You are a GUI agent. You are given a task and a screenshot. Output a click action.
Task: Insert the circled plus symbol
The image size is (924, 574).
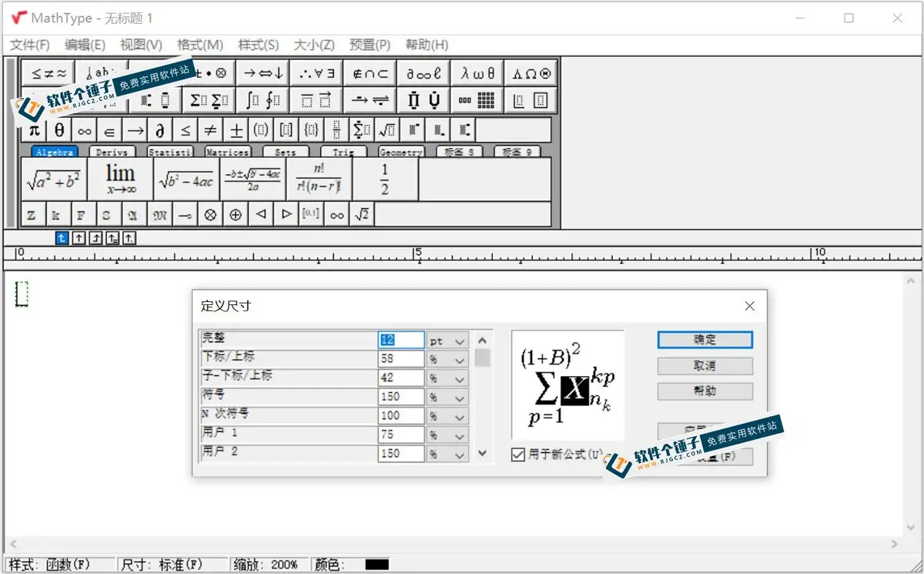236,215
